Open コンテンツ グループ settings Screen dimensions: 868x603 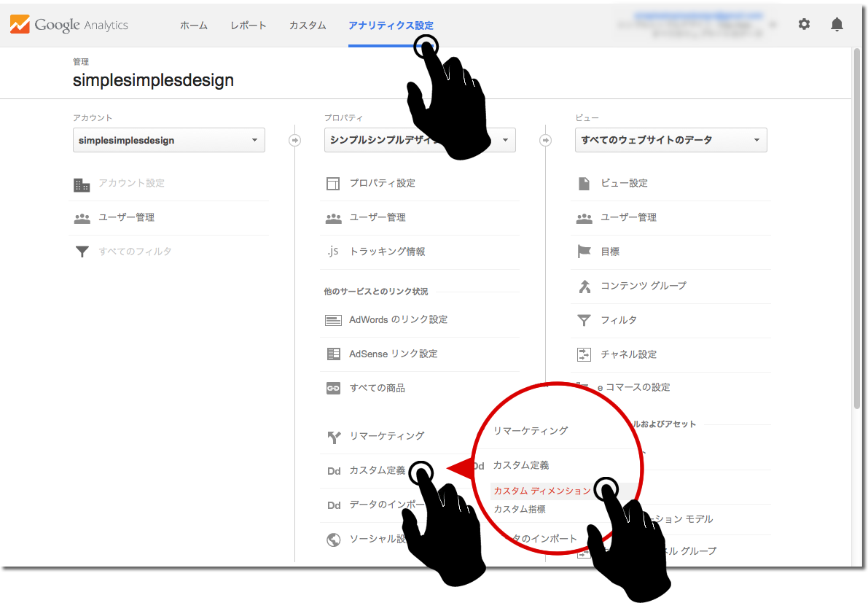pyautogui.click(x=643, y=286)
